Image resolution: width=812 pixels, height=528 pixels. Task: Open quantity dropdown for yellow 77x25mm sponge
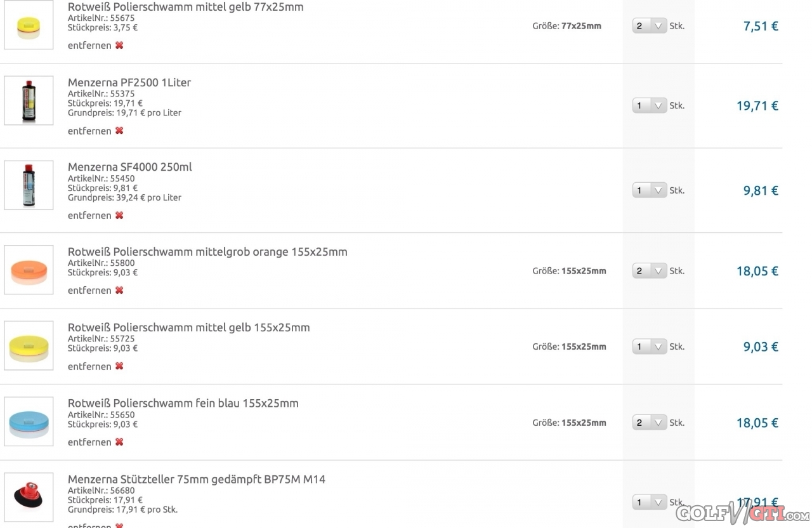point(650,26)
